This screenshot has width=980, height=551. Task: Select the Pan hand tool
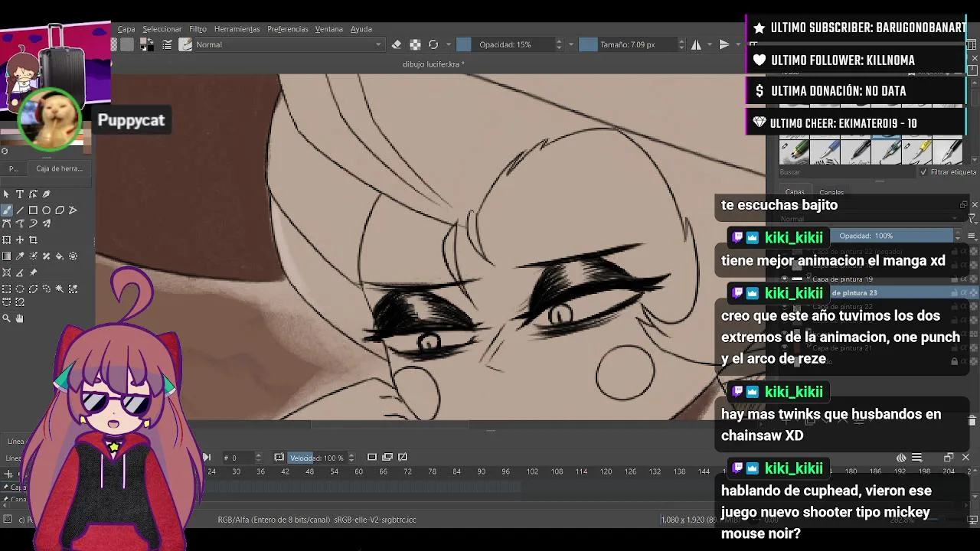tap(20, 318)
